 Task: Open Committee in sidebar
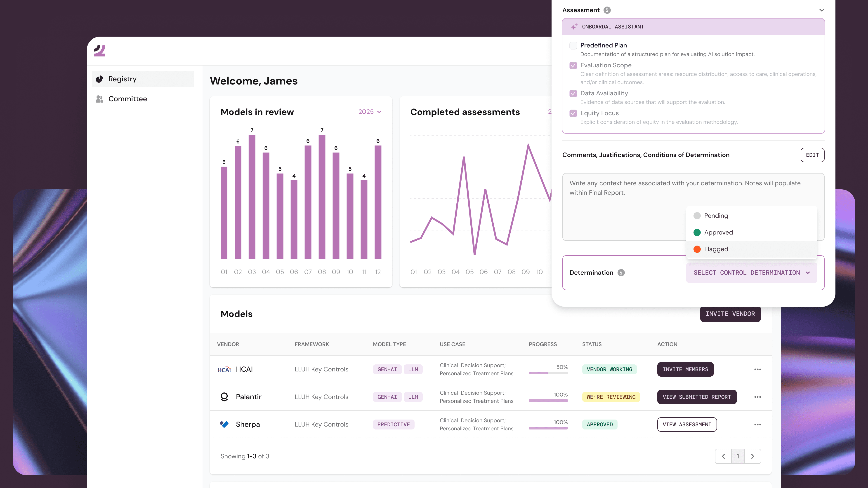(x=127, y=99)
